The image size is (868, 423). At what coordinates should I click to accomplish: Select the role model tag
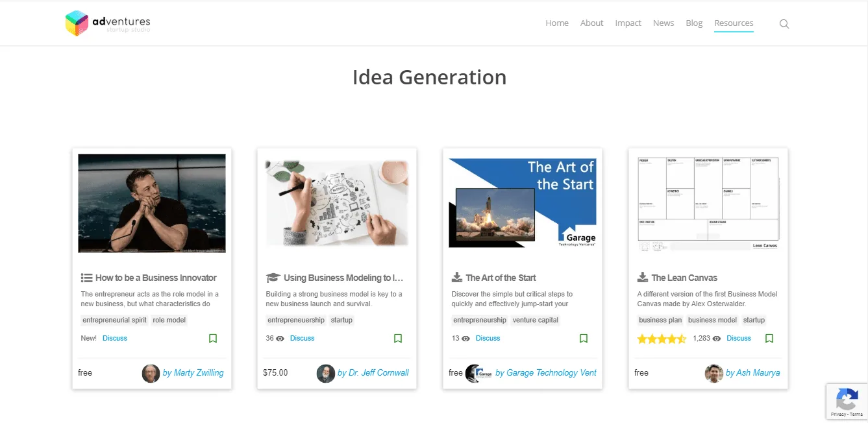point(169,320)
